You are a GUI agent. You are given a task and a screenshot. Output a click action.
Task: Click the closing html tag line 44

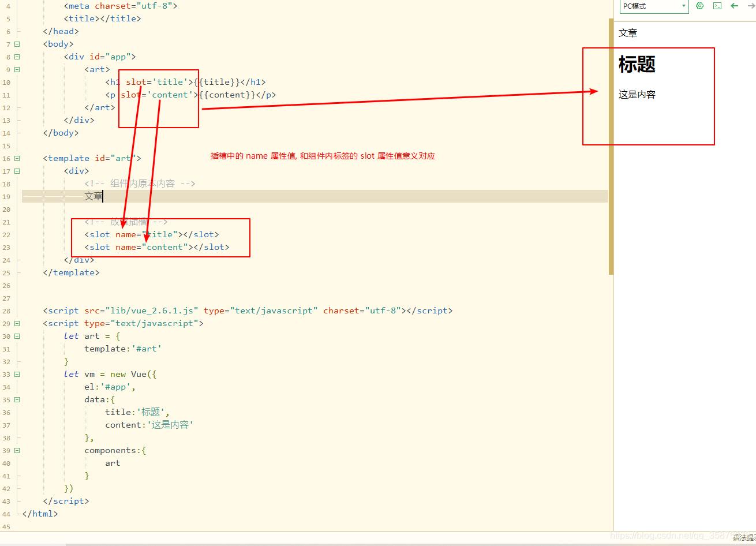[40, 514]
